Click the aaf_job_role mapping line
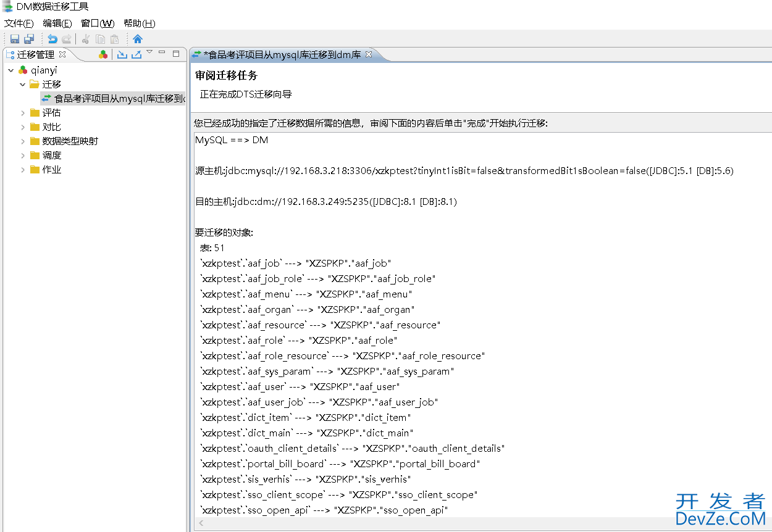 [x=318, y=279]
